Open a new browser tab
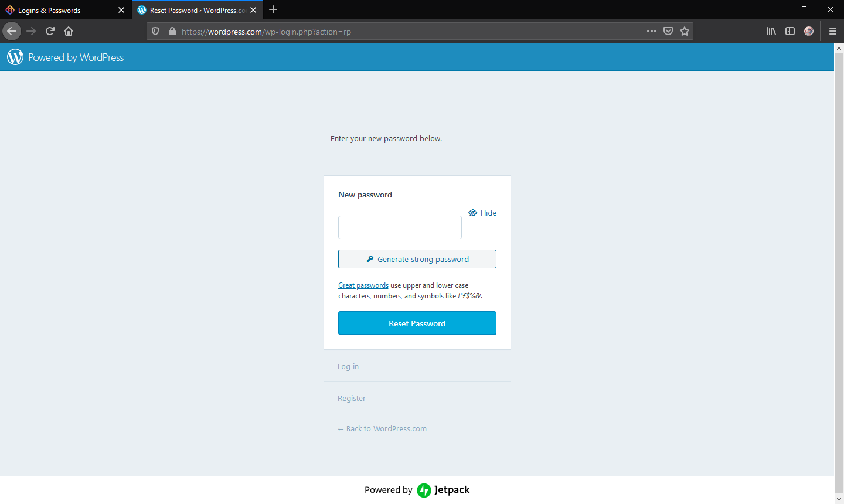The width and height of the screenshot is (844, 504). (273, 9)
